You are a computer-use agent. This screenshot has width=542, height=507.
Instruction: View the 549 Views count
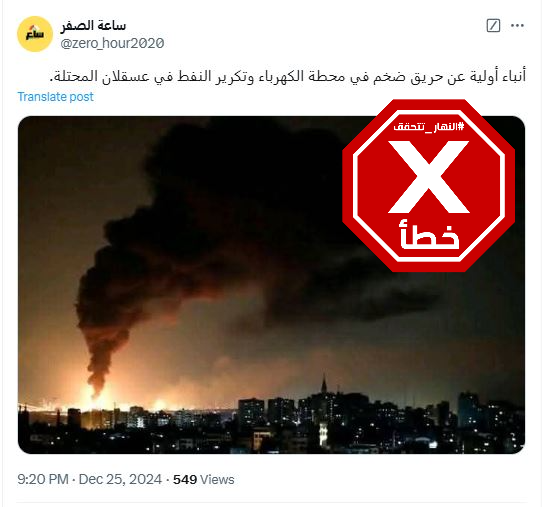pyautogui.click(x=204, y=479)
